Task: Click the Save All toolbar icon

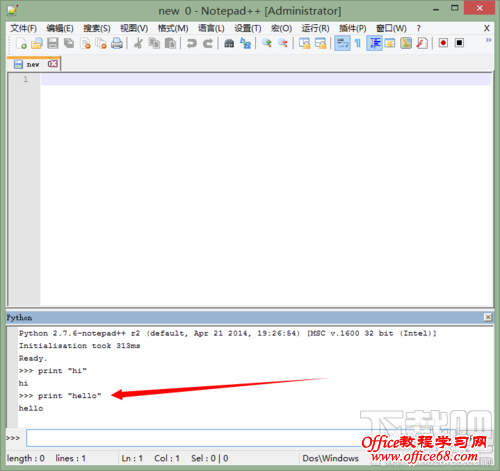Action: (69, 43)
